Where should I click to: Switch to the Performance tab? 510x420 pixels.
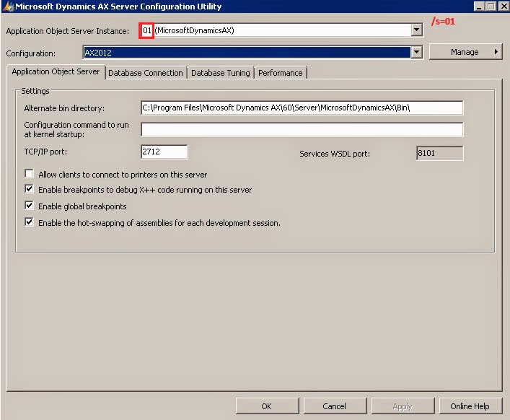281,73
